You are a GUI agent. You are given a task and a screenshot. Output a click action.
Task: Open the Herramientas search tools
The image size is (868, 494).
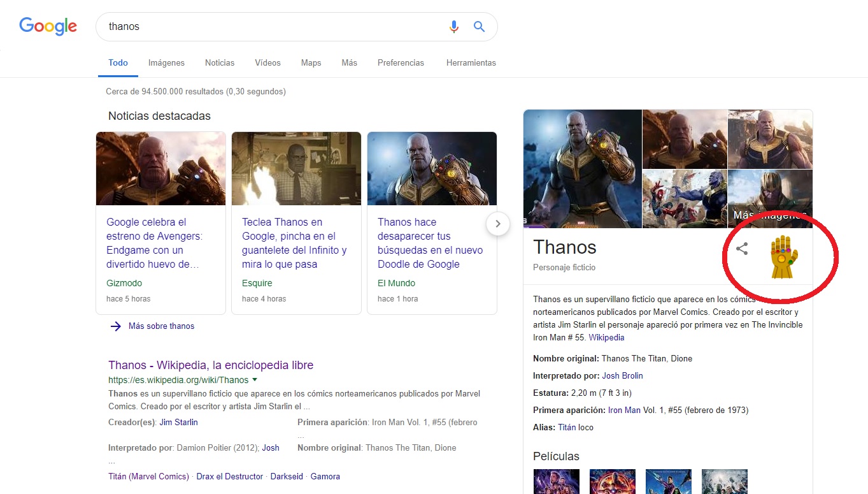click(x=471, y=63)
